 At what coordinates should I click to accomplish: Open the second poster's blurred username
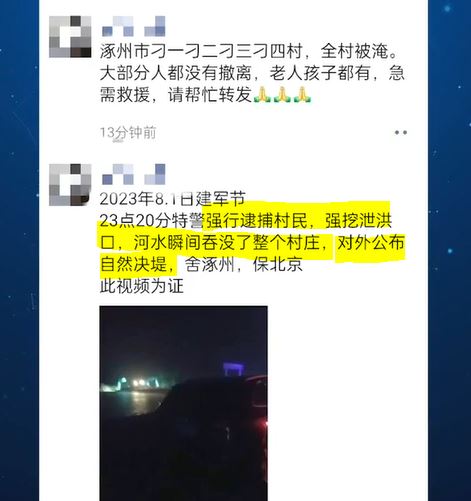(133, 174)
